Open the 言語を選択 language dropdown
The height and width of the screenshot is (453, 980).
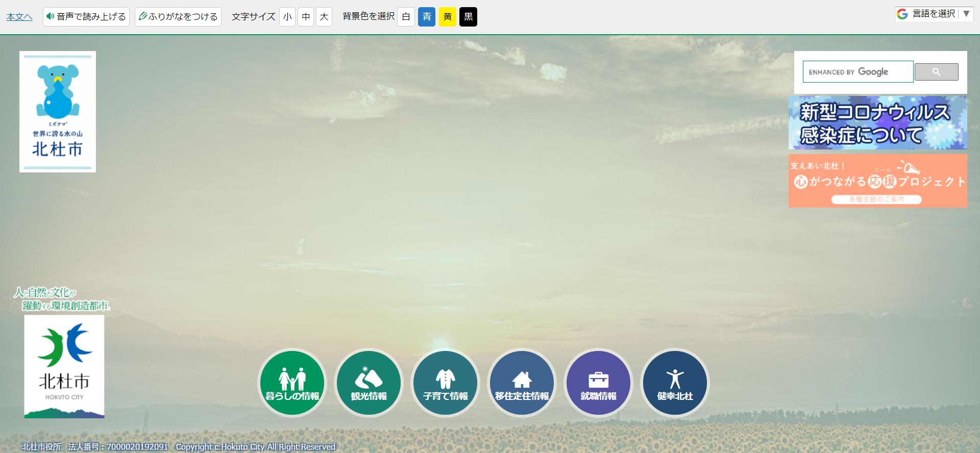[x=934, y=14]
